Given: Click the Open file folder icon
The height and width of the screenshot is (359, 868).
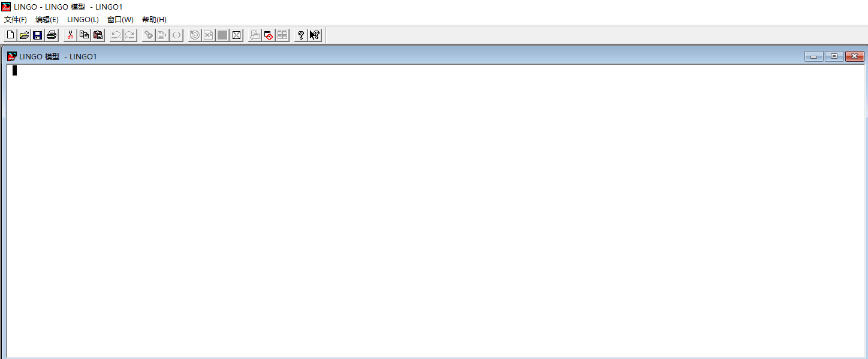Looking at the screenshot, I should [24, 35].
